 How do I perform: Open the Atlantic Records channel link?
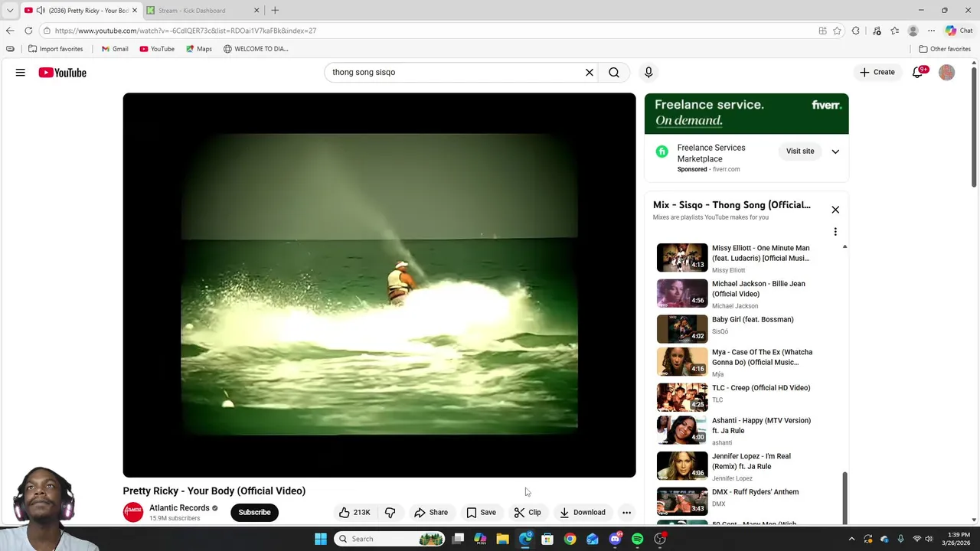pos(179,508)
